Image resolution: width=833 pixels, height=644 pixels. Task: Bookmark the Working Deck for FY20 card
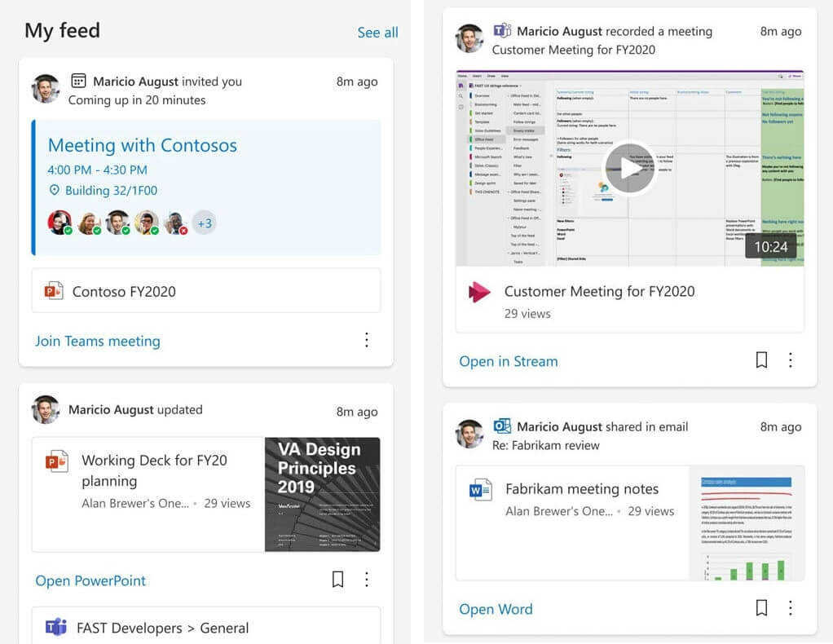pyautogui.click(x=337, y=579)
